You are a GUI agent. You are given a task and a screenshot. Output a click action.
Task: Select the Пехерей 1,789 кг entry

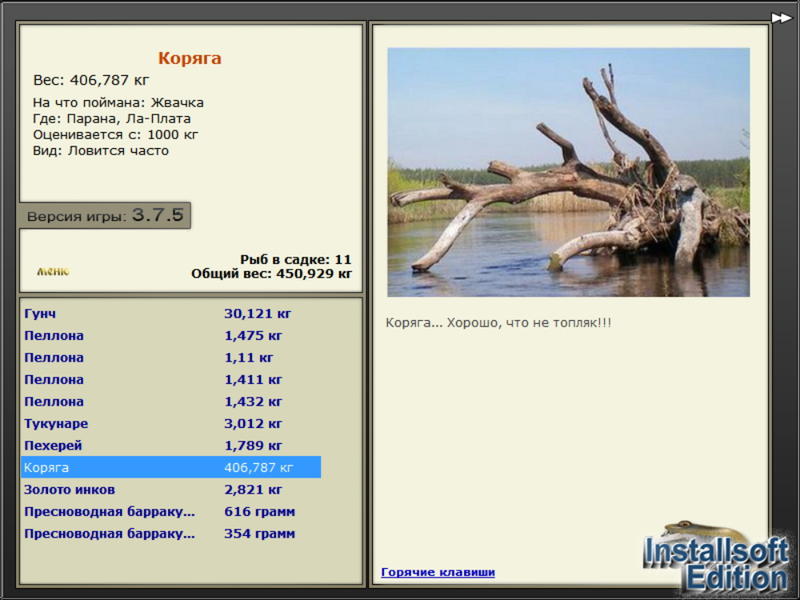[171, 445]
